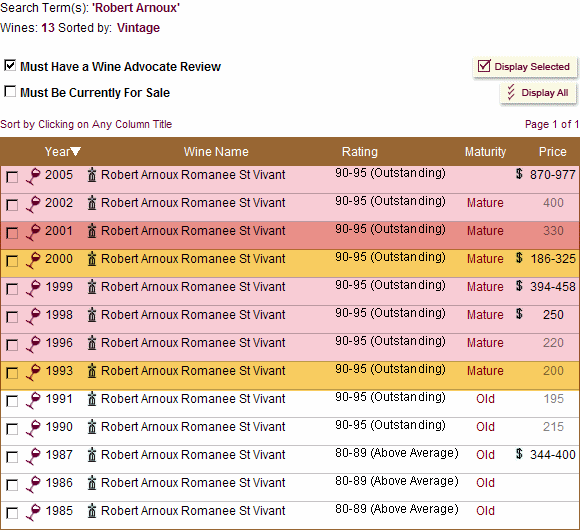
Task: Click the bottle icon in the 2002 row
Action: [92, 203]
